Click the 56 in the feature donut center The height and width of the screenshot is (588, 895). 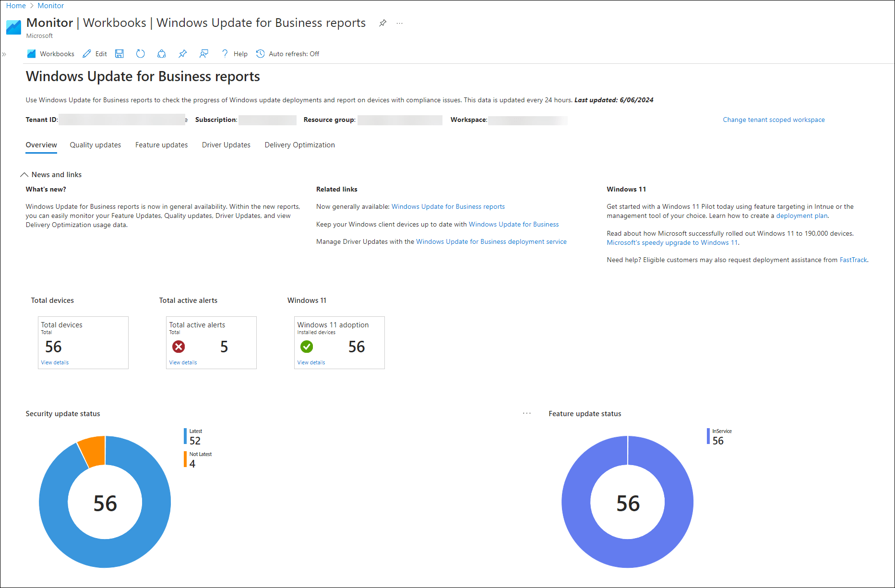pos(628,504)
